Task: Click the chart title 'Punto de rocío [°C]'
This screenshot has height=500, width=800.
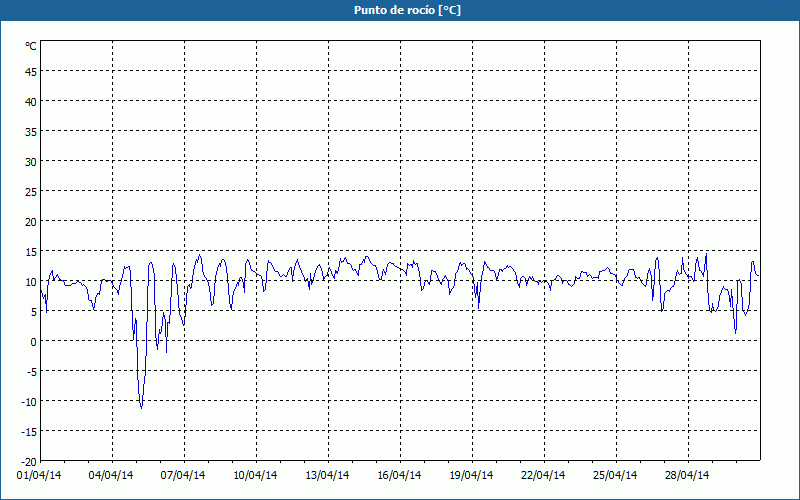Action: pos(407,10)
